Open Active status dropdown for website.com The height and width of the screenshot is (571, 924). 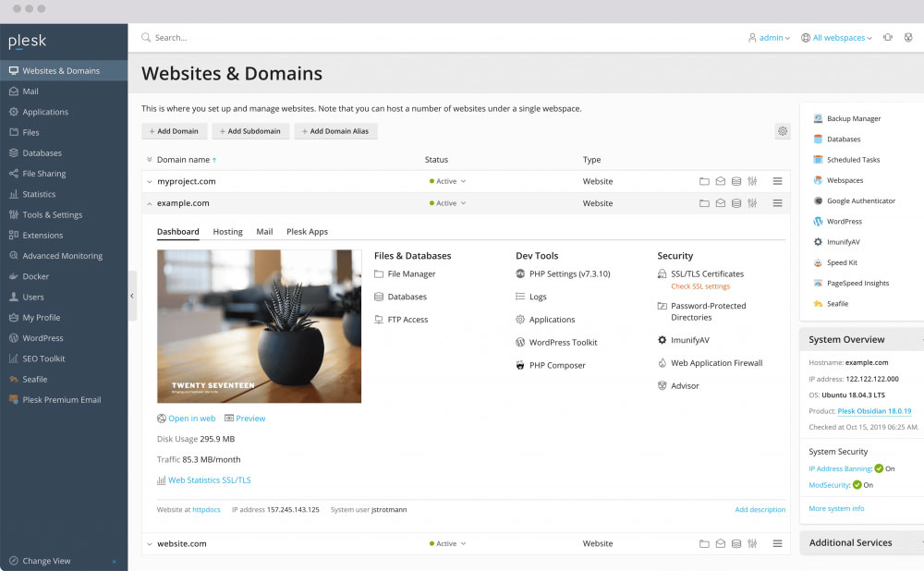pos(448,544)
